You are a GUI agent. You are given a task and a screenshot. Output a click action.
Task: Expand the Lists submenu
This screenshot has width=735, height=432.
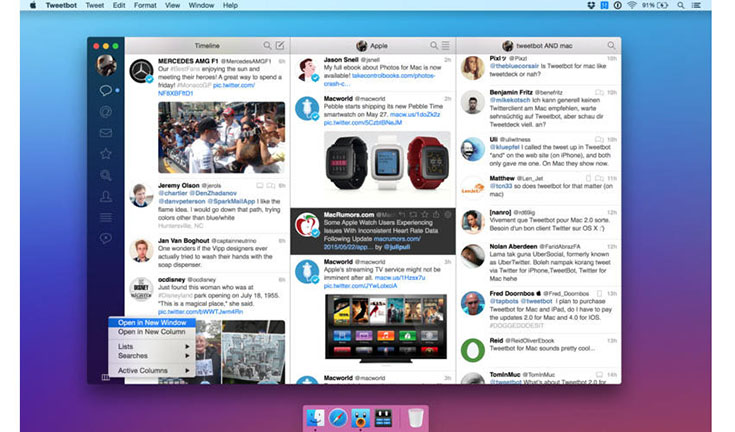(152, 346)
